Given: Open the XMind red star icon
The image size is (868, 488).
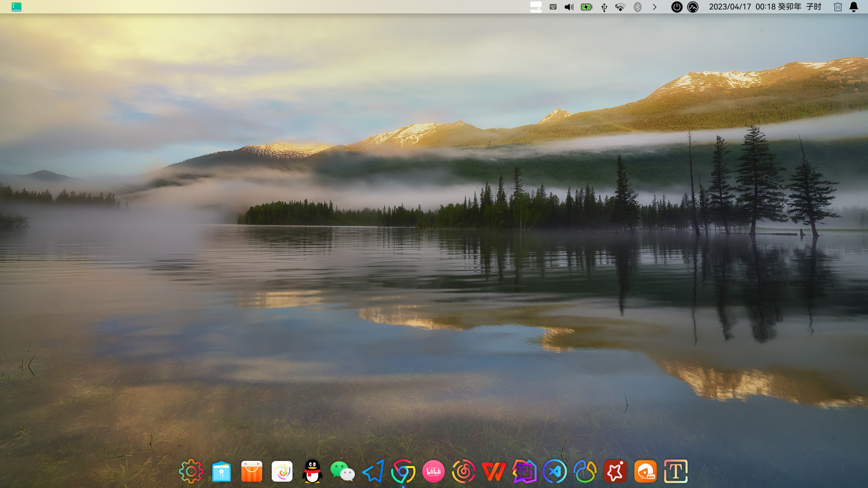Looking at the screenshot, I should point(615,471).
